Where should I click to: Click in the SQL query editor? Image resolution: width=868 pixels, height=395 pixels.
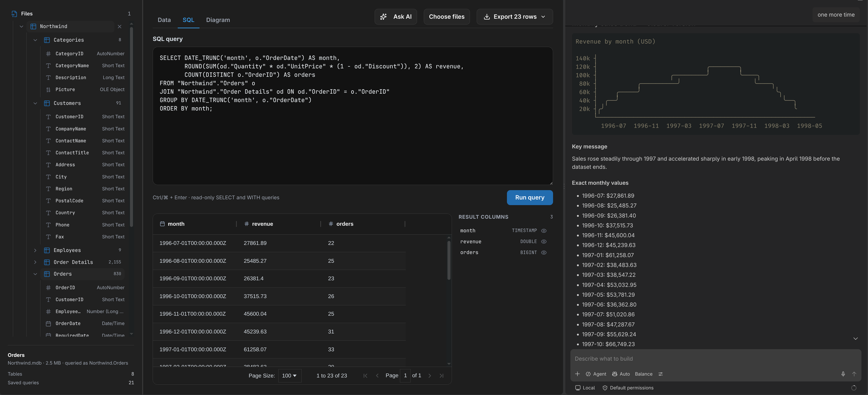352,116
